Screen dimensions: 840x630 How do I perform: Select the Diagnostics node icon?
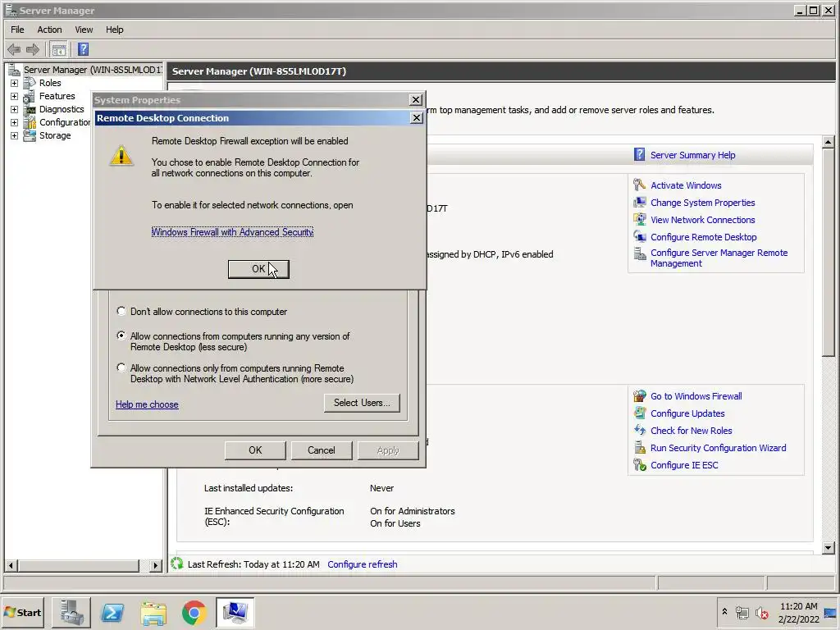coord(30,109)
